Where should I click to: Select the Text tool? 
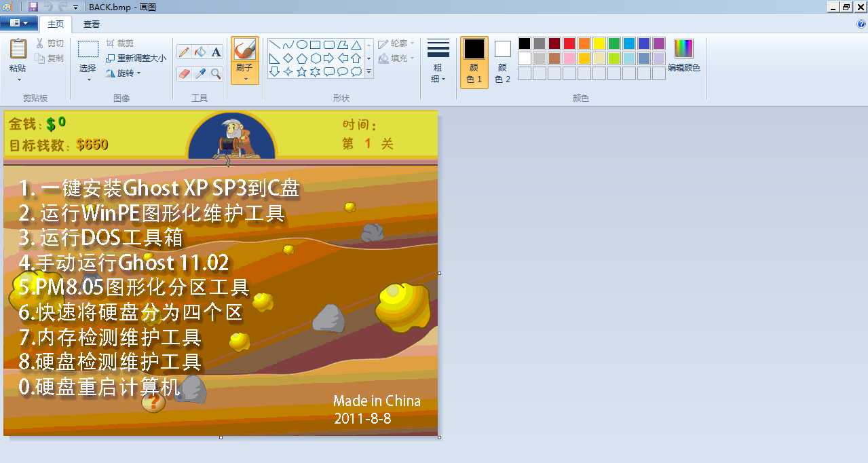[x=216, y=52]
